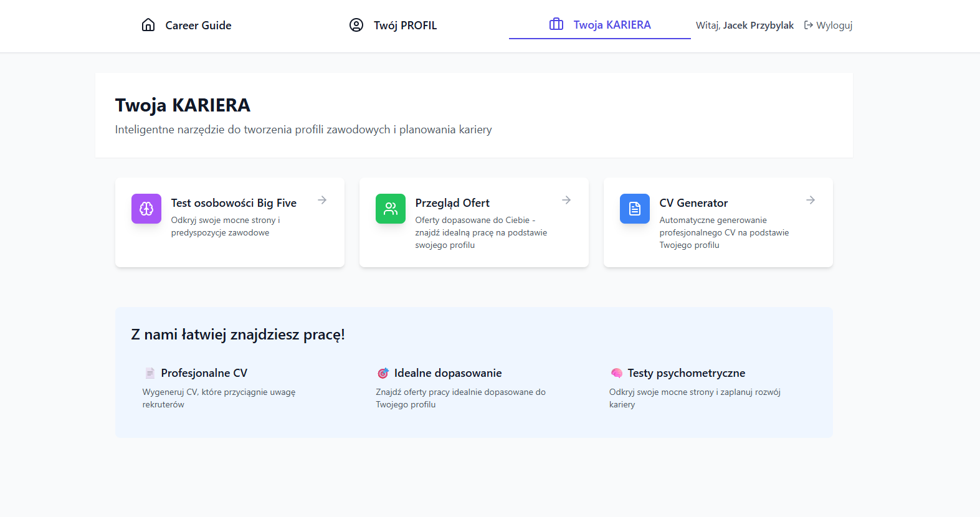Click the purple brain icon for Big Five test
The width and height of the screenshot is (980, 517).
(146, 209)
